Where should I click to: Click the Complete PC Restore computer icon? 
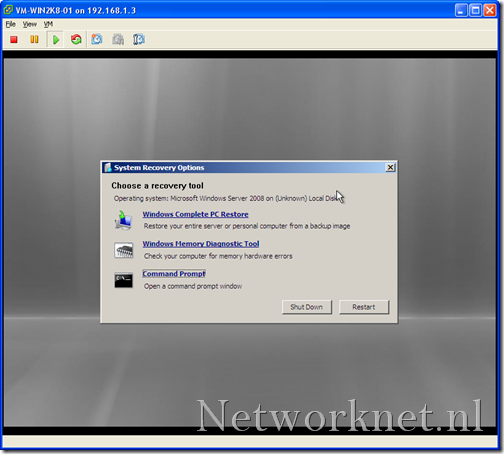click(x=124, y=220)
